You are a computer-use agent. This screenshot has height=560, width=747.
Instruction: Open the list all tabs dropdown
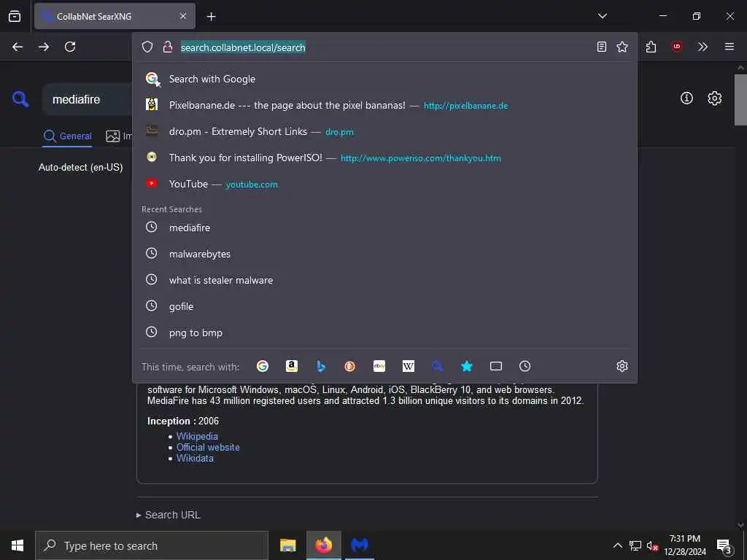tap(602, 16)
